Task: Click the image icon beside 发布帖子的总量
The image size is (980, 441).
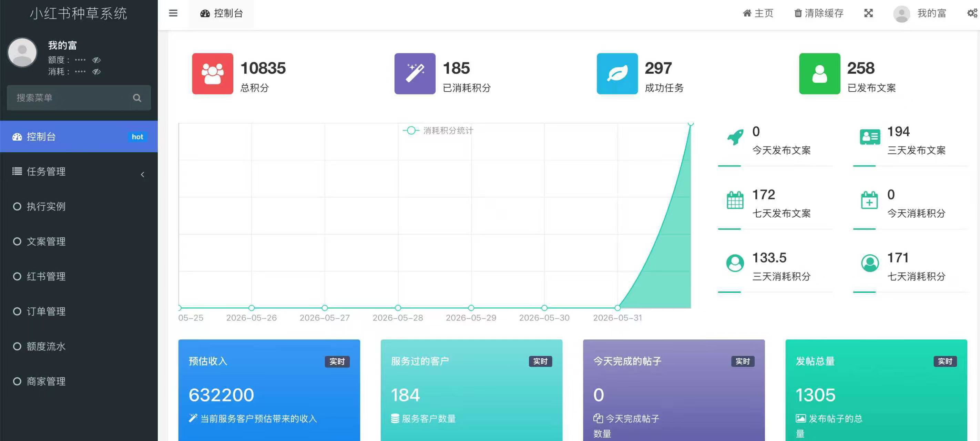Action: coord(800,419)
